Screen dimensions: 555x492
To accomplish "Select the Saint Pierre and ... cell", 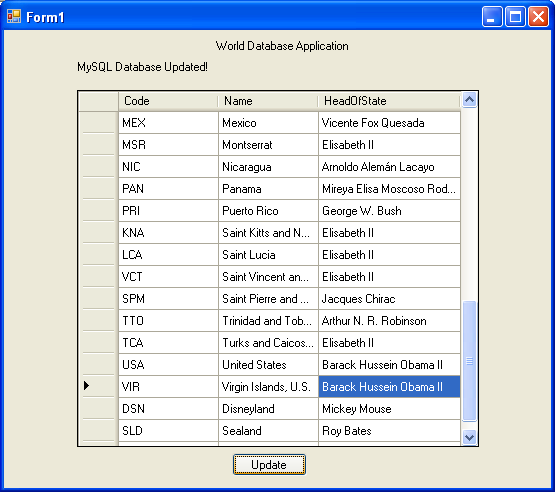I will pyautogui.click(x=268, y=298).
